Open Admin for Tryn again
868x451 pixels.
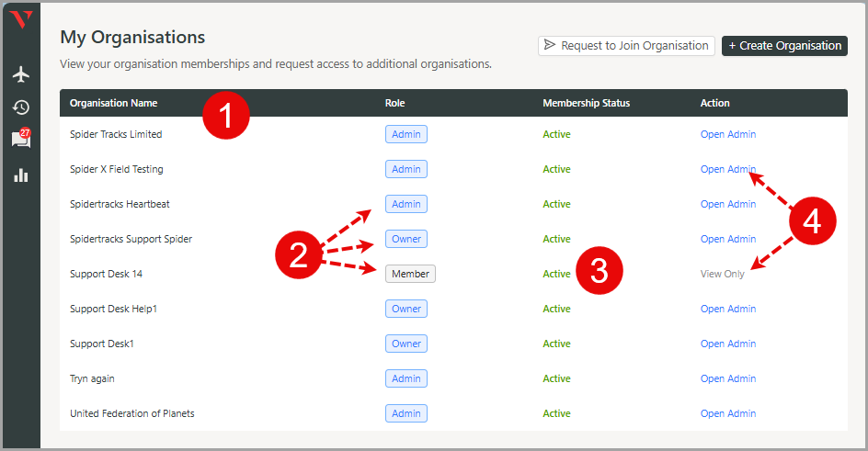click(x=728, y=378)
